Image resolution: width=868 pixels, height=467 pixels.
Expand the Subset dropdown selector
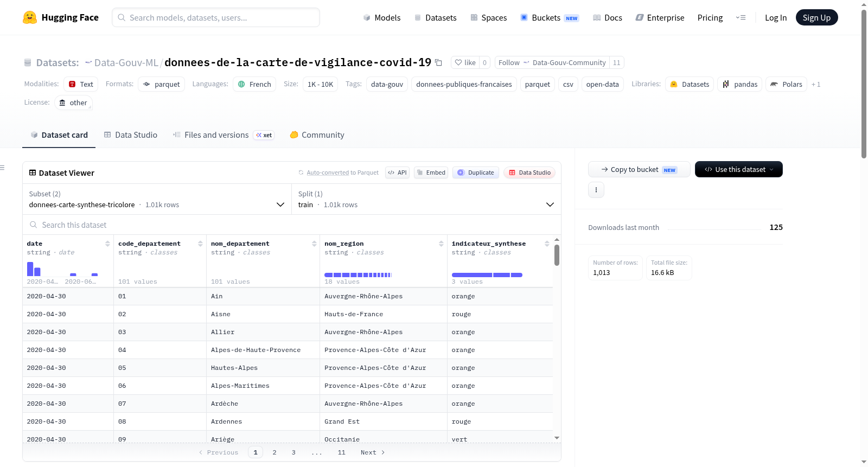[157, 199]
